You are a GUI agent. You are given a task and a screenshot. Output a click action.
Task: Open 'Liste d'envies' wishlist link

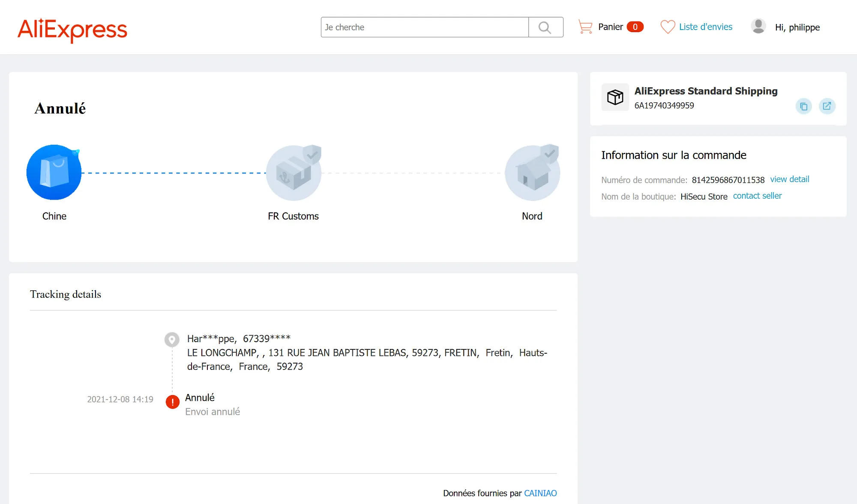coord(705,27)
